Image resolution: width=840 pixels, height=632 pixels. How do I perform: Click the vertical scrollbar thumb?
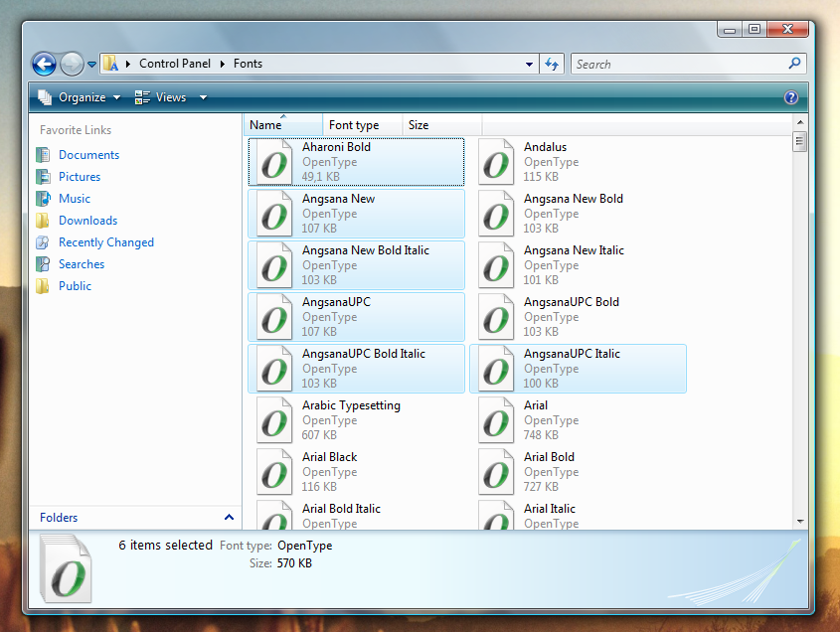(x=799, y=142)
